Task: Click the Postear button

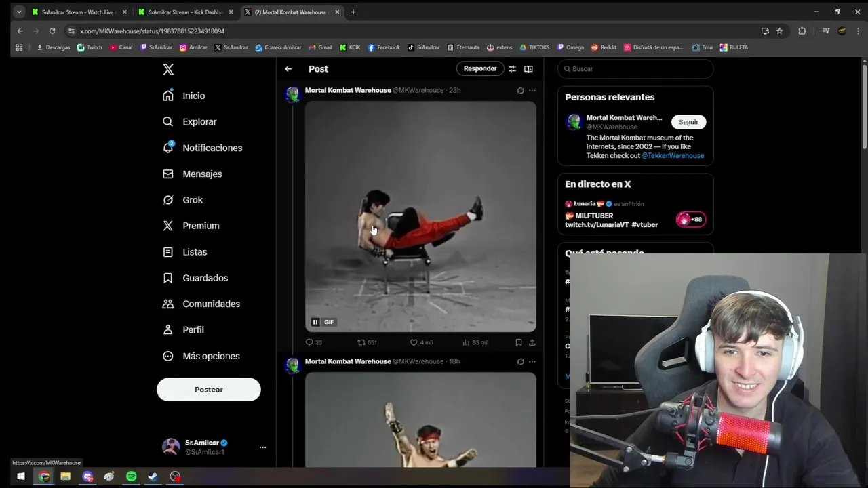Action: pyautogui.click(x=209, y=390)
